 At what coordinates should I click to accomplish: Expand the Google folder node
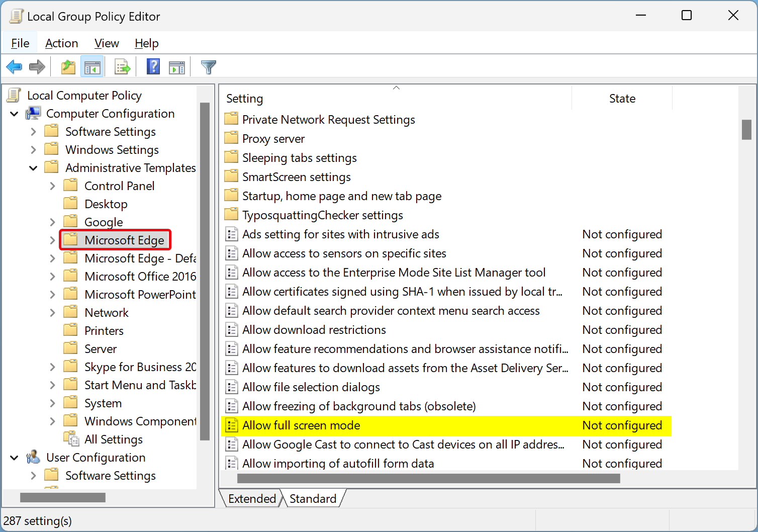(x=52, y=222)
